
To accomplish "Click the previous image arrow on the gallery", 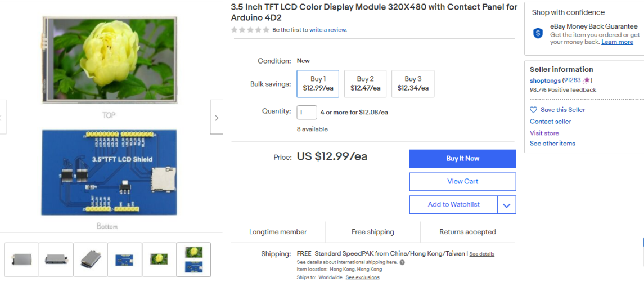I will (2, 117).
